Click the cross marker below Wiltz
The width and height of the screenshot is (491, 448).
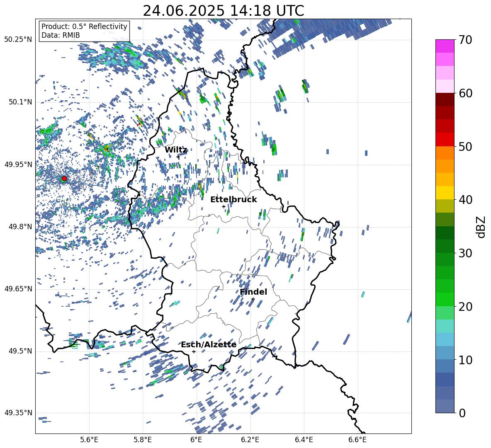pyautogui.click(x=178, y=157)
